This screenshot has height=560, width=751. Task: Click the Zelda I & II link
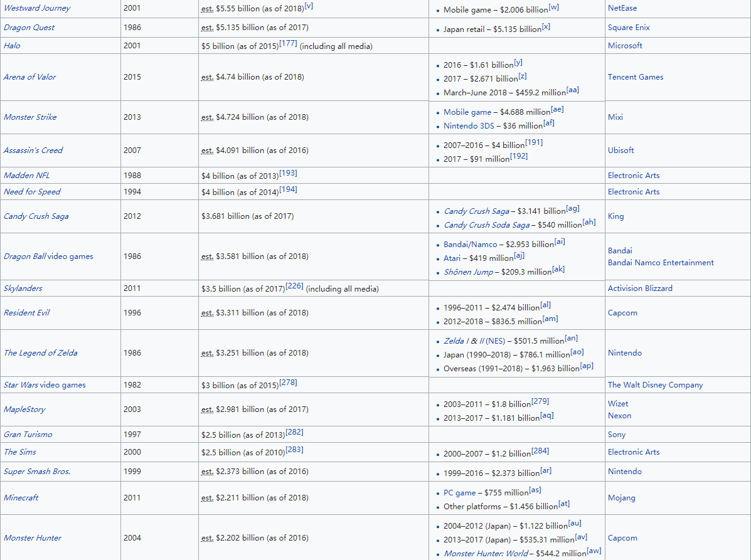coord(464,341)
